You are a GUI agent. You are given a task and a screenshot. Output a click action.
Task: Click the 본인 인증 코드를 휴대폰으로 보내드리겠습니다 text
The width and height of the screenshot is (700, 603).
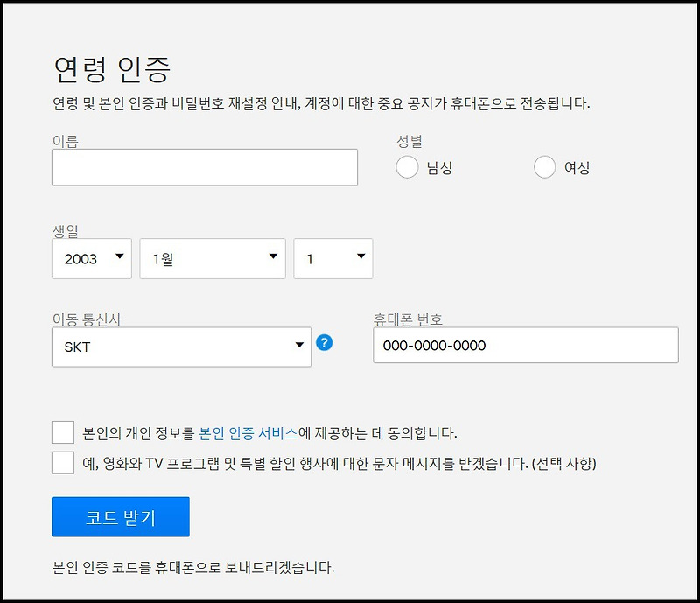click(x=193, y=568)
